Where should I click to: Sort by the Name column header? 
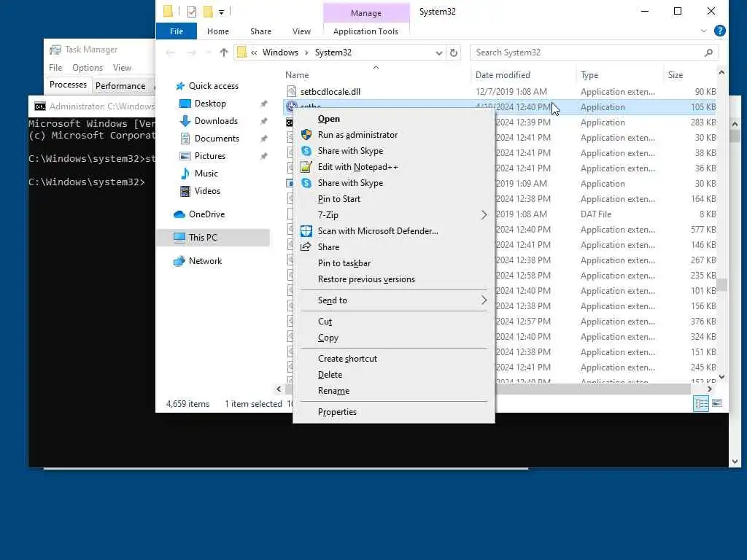click(x=297, y=75)
